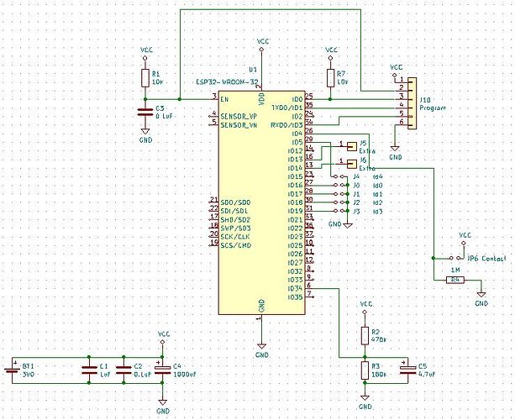Click the IO0 pin label

click(297, 99)
